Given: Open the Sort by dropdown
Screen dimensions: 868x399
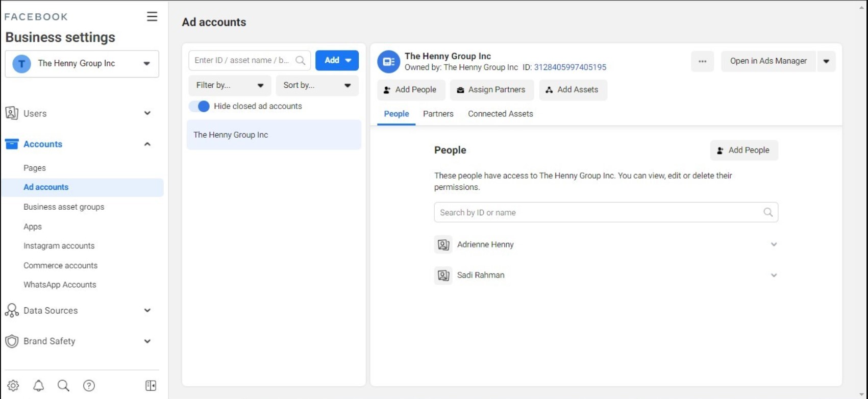Looking at the screenshot, I should (317, 85).
